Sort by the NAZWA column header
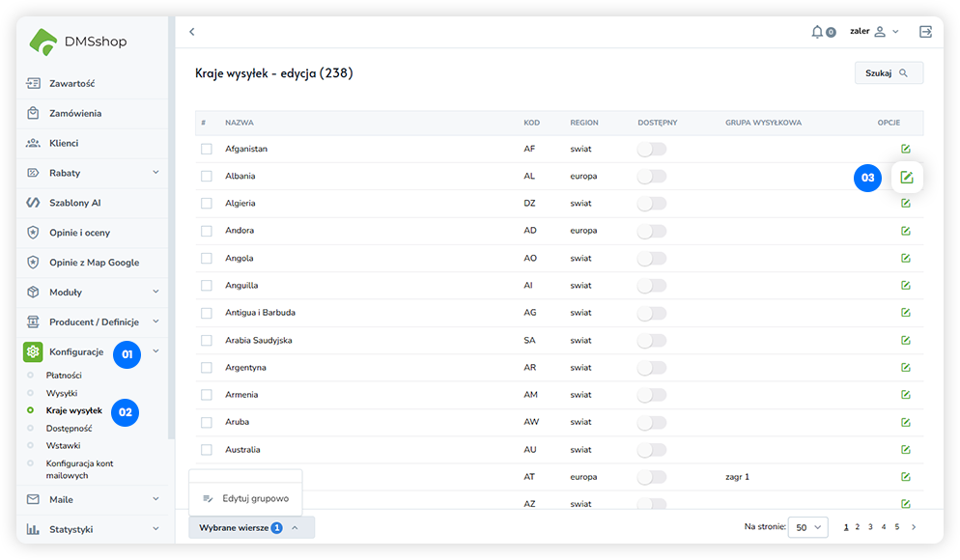The height and width of the screenshot is (560, 960). pyautogui.click(x=240, y=123)
